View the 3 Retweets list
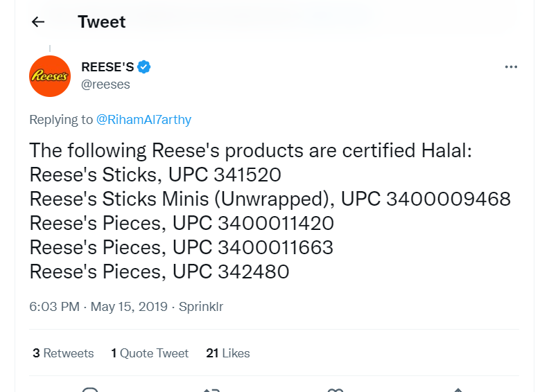This screenshot has height=392, width=549. click(63, 353)
